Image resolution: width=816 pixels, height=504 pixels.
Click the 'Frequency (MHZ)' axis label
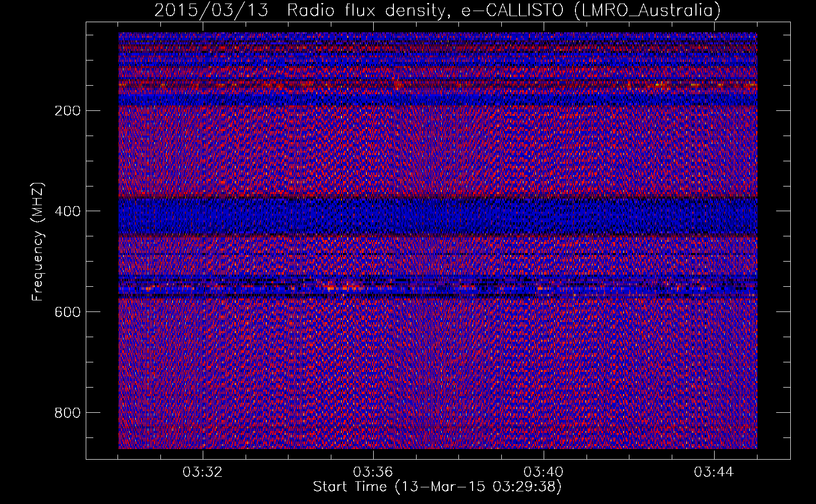click(x=38, y=242)
